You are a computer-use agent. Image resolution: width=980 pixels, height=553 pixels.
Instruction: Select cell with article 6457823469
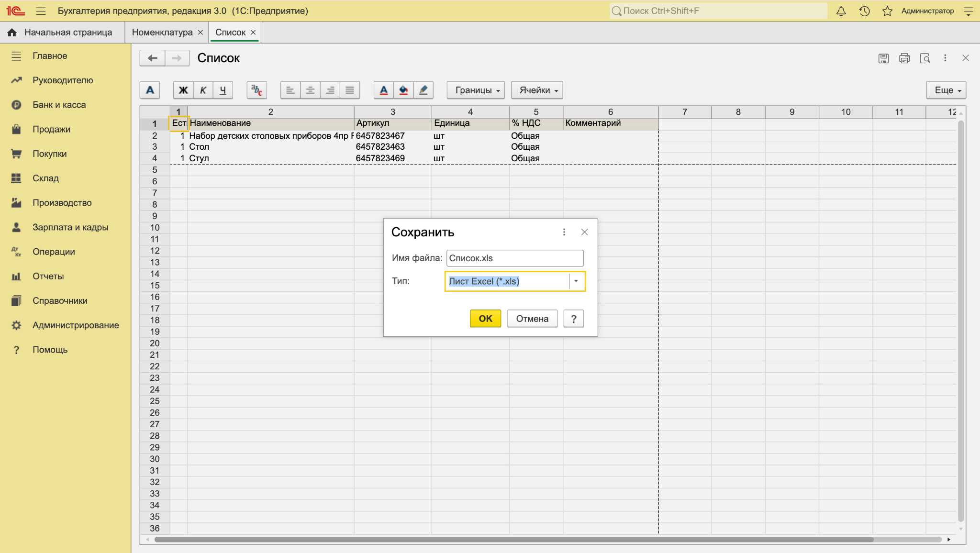click(x=393, y=158)
